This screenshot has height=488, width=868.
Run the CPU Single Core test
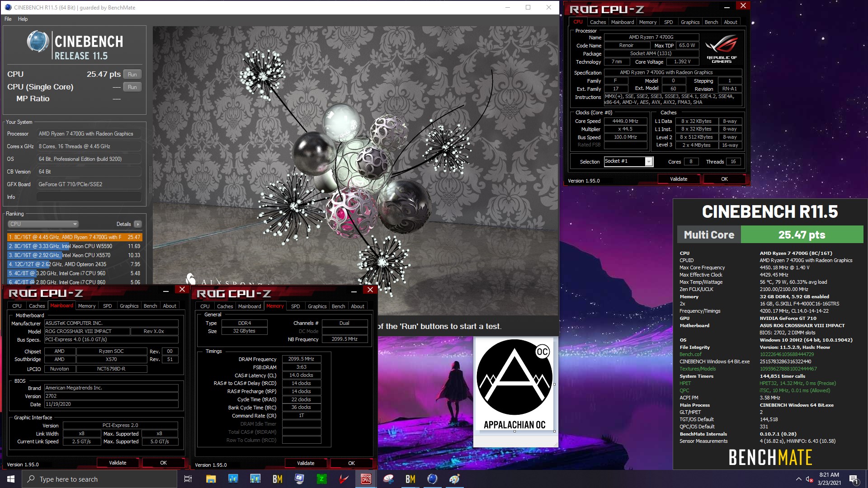pyautogui.click(x=132, y=87)
